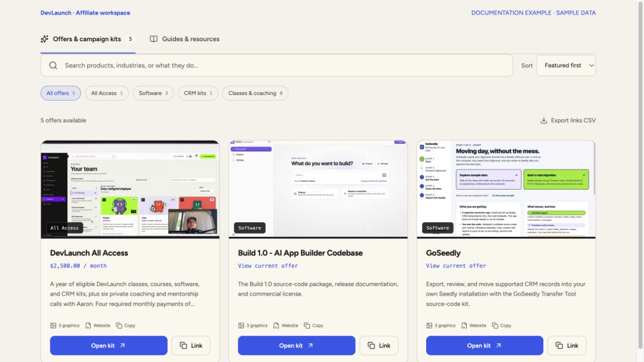Screen dimensions: 644x362
Task: Filter by All Access chip
Action: click(x=107, y=93)
